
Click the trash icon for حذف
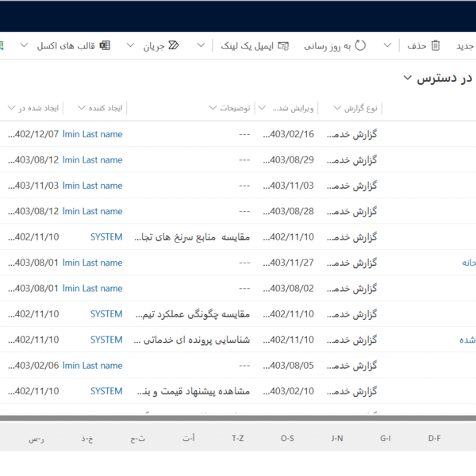[x=436, y=46]
